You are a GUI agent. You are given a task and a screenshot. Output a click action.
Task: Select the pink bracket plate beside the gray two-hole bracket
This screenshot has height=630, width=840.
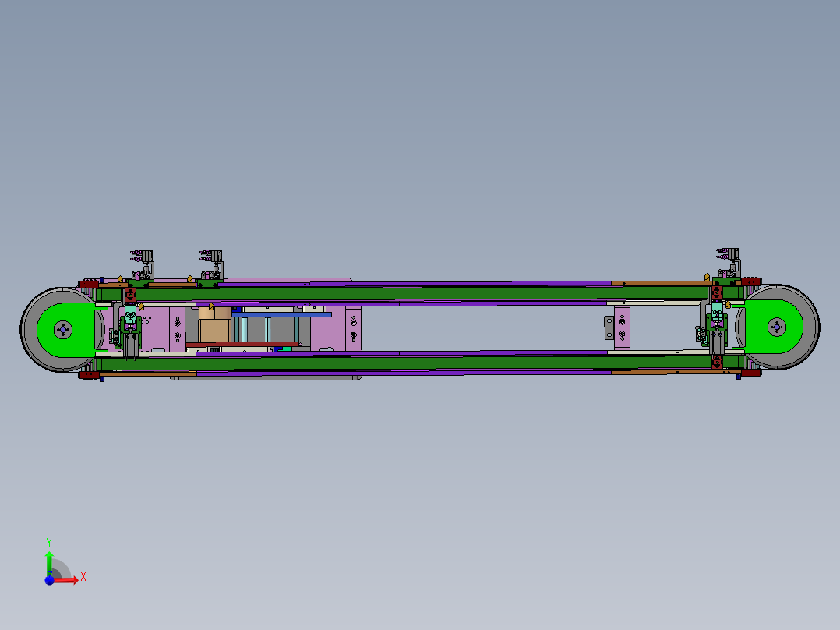[x=622, y=327]
